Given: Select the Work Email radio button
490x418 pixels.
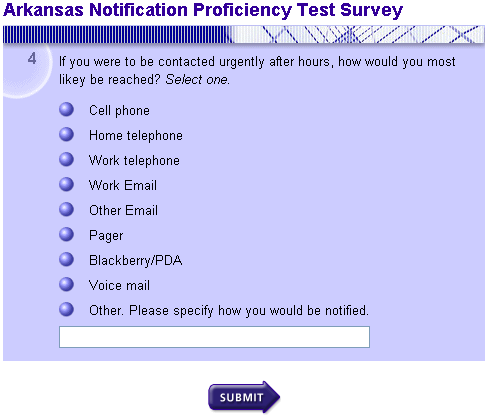Looking at the screenshot, I should tap(66, 184).
